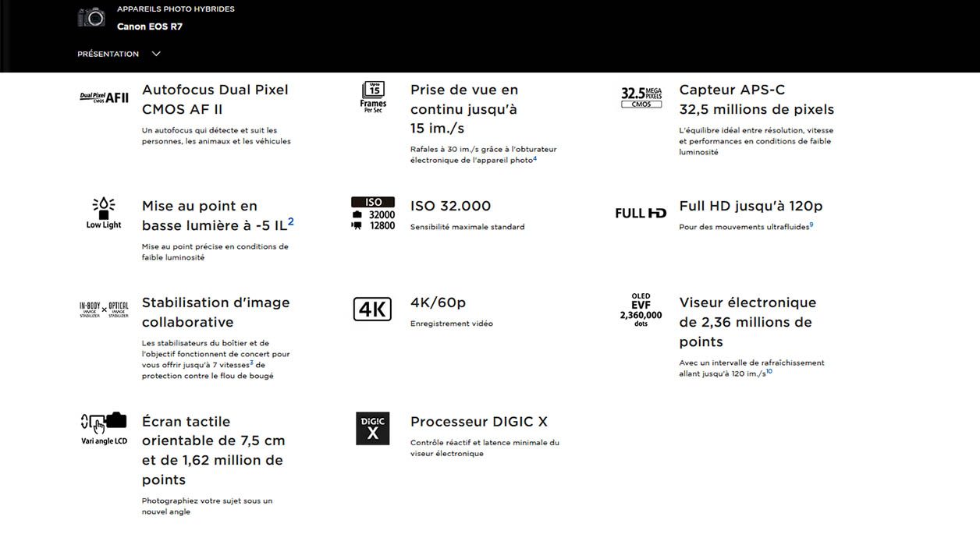Click the FULL HD logo icon
Image resolution: width=980 pixels, height=552 pixels.
pyautogui.click(x=641, y=213)
